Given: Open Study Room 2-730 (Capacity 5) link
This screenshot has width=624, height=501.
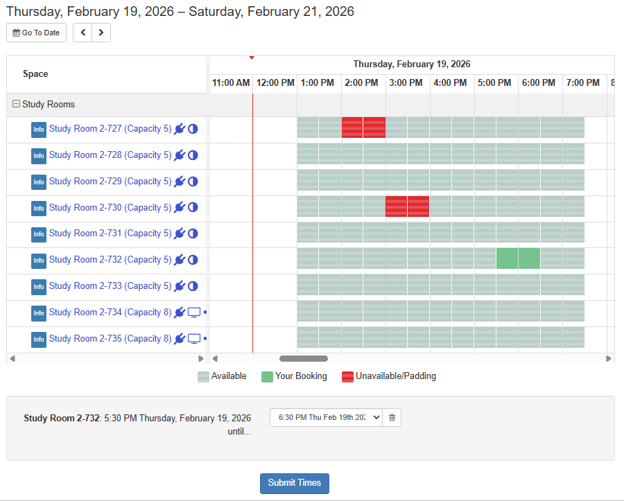Looking at the screenshot, I should 110,208.
